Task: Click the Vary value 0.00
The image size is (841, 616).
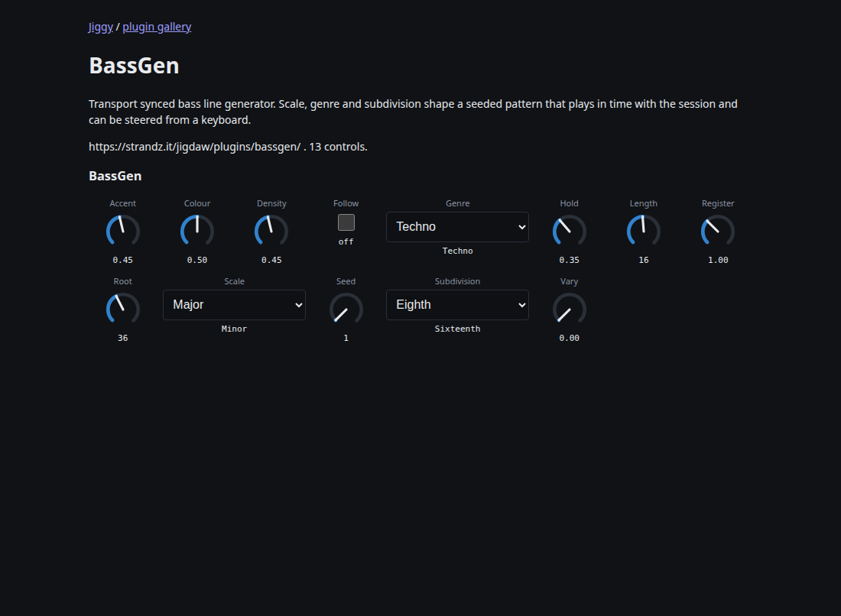Action: [569, 338]
